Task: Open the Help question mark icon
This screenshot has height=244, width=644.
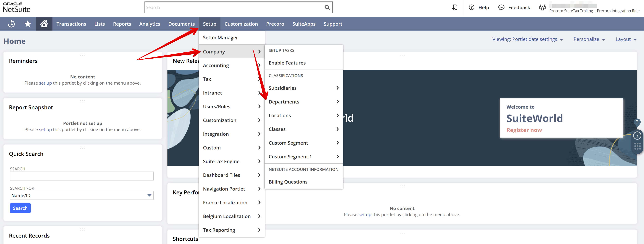Action: click(471, 7)
